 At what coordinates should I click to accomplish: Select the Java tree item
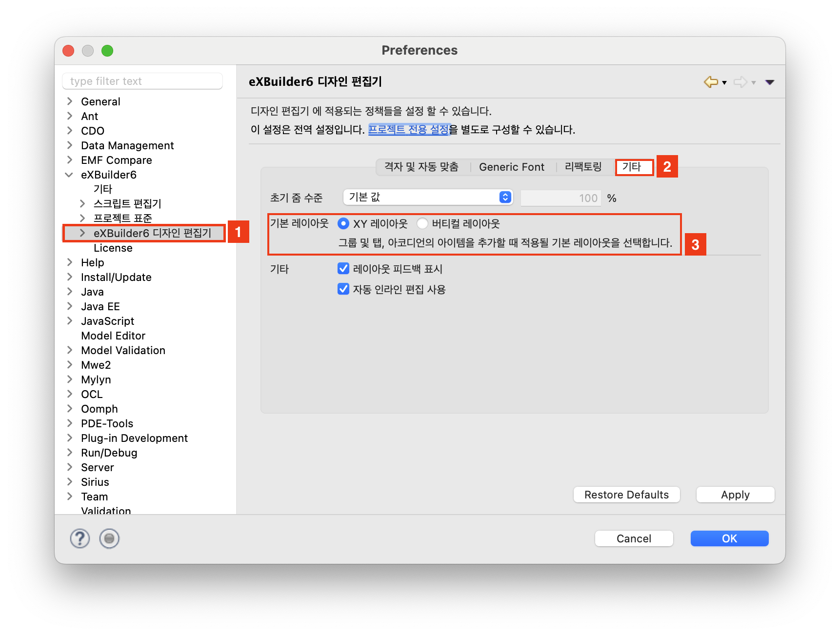pyautogui.click(x=92, y=292)
